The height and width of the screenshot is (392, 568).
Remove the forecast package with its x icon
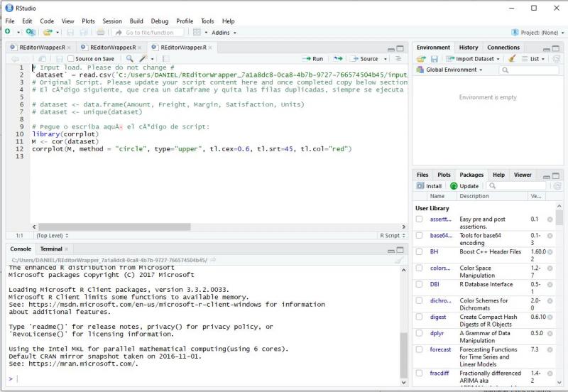pyautogui.click(x=550, y=350)
